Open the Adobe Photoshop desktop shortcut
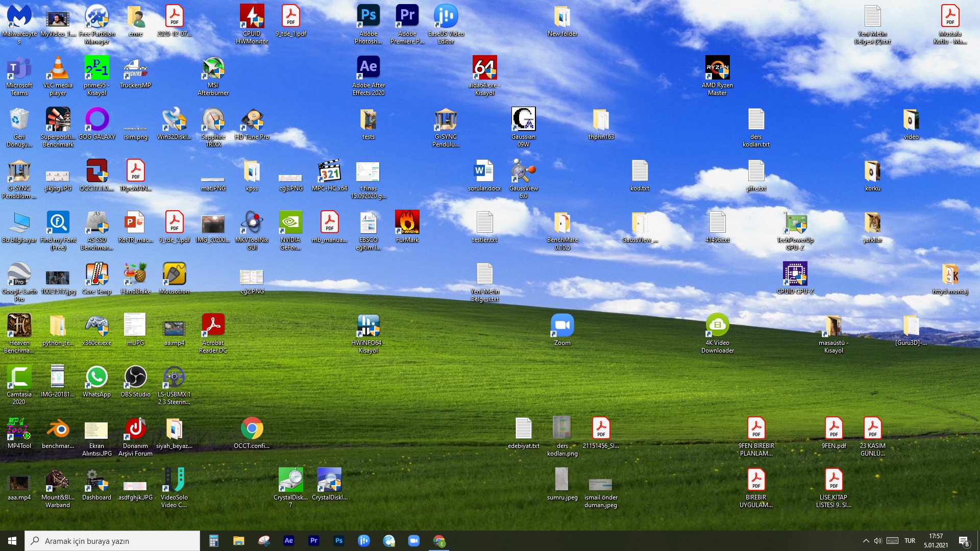 (368, 17)
